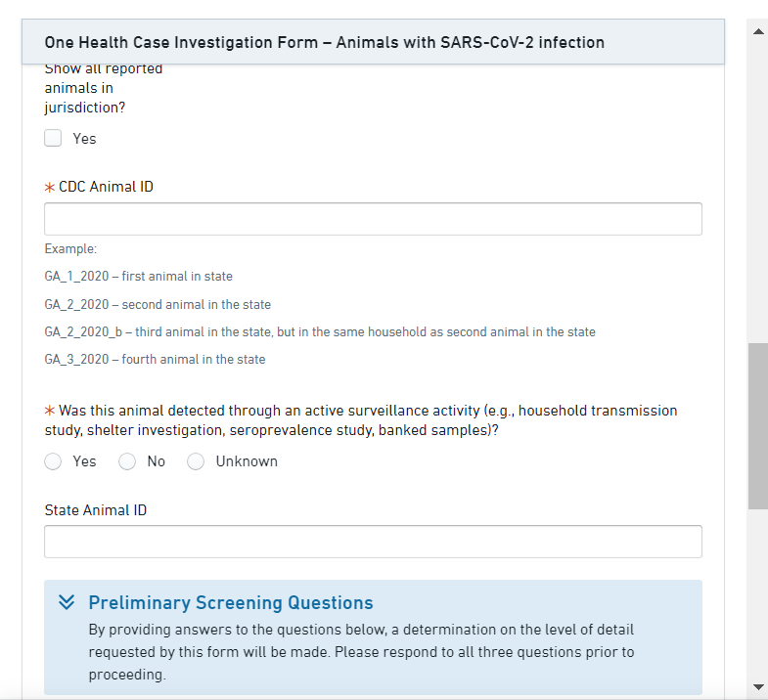Screen dimensions: 768x700
Task: Select Unknown for active surveillance detection
Action: point(196,461)
